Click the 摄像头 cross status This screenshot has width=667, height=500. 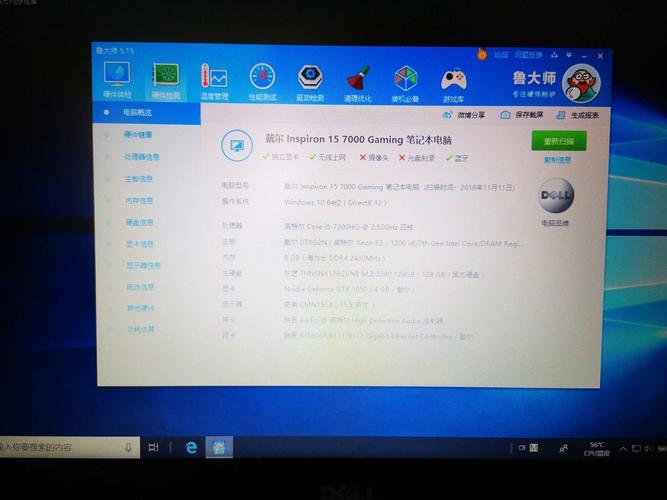[x=374, y=158]
